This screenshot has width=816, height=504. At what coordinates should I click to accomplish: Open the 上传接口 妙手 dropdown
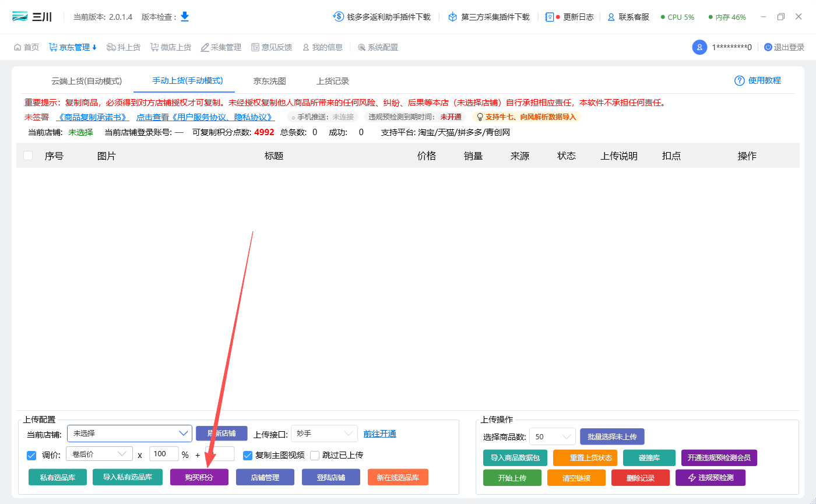coord(324,433)
